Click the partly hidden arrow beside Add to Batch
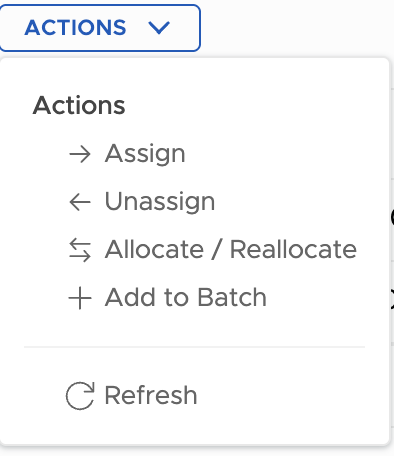 [x=392, y=299]
